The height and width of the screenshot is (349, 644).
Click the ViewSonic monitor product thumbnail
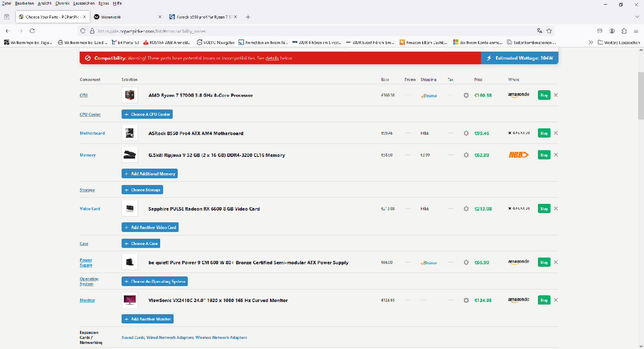pos(130,300)
